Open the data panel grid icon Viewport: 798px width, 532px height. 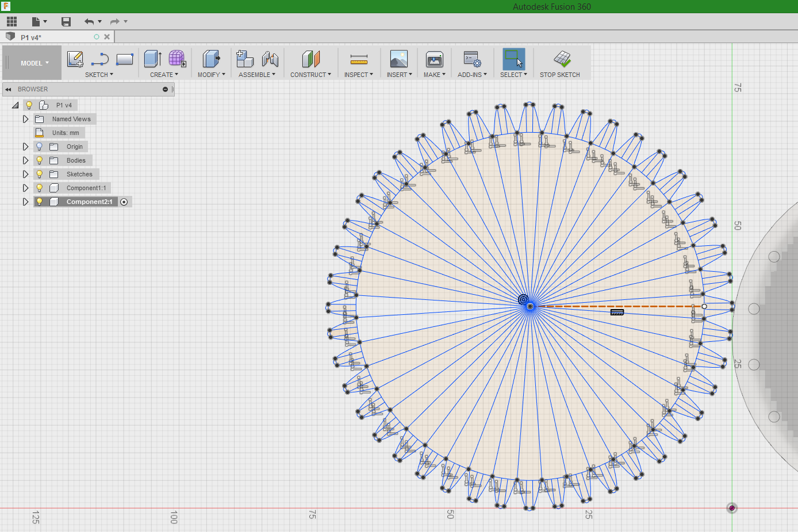(x=11, y=21)
